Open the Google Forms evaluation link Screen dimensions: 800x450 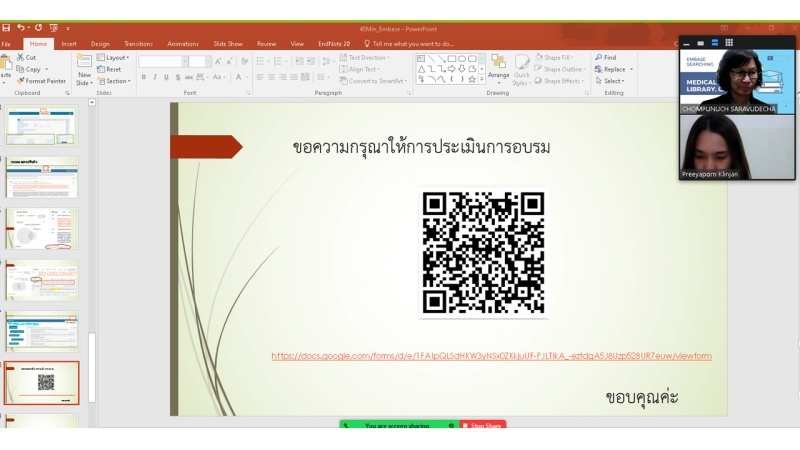[491, 356]
